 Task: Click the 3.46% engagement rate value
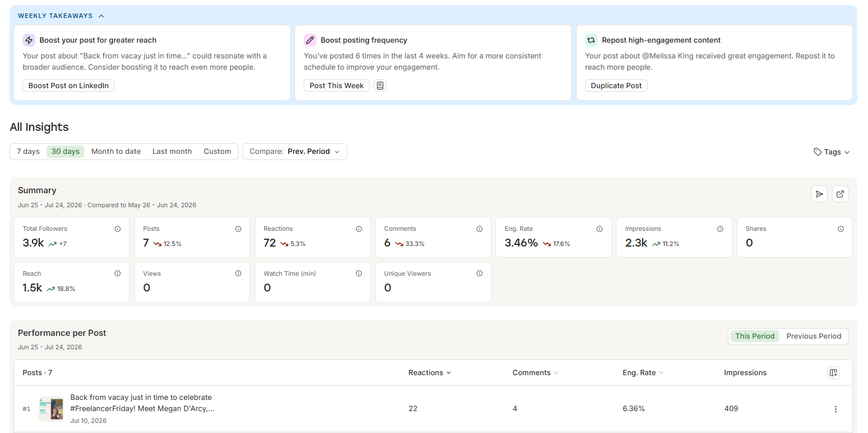[x=521, y=243]
